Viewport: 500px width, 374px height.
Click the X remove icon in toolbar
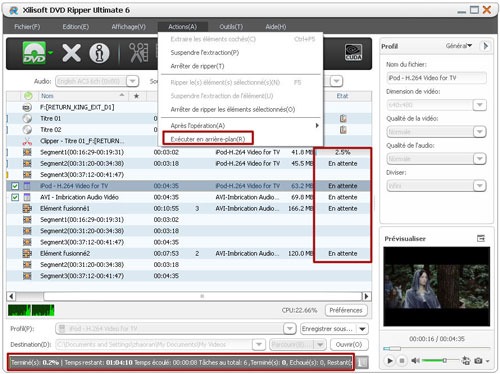point(71,53)
